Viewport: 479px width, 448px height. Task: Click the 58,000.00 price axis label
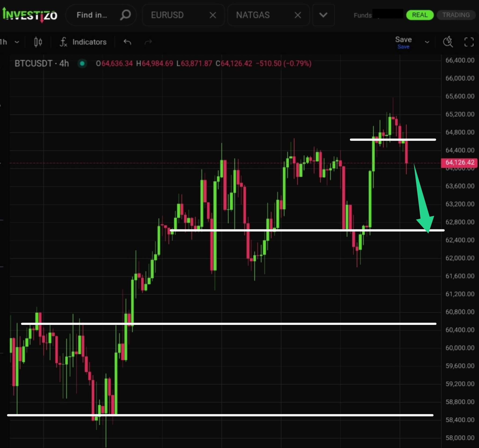(x=460, y=438)
